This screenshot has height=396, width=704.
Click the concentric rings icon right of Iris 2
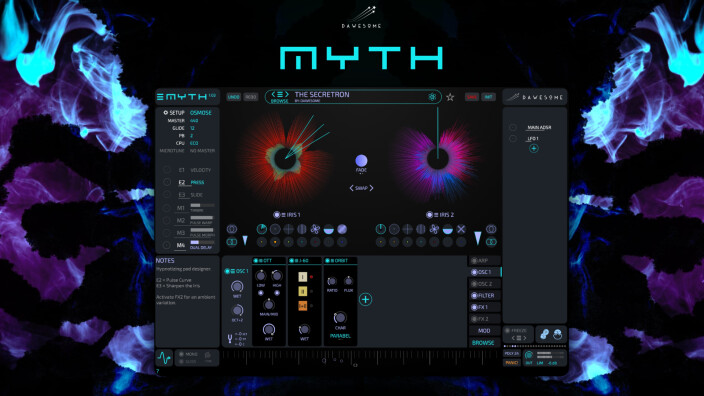[491, 229]
